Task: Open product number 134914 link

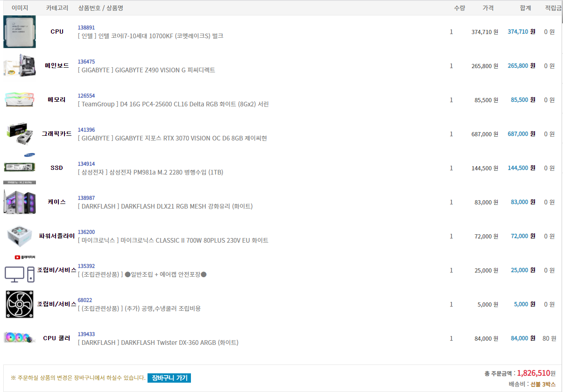Action: click(x=86, y=164)
